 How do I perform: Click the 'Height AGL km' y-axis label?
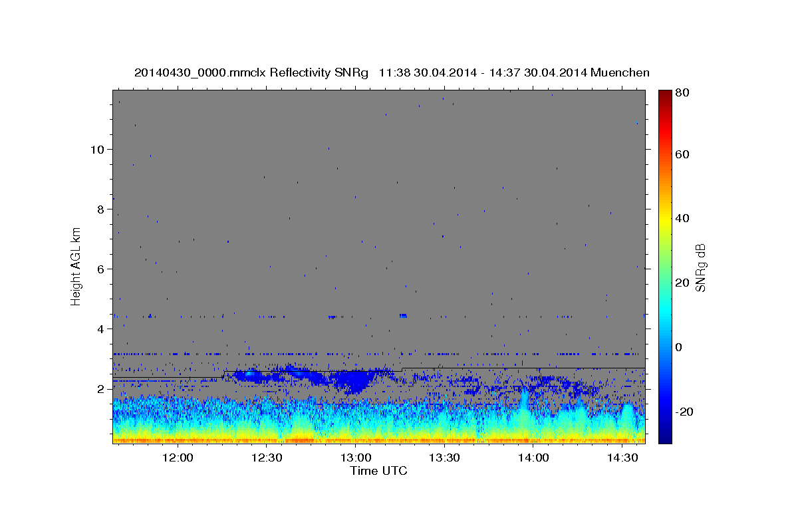coord(76,266)
